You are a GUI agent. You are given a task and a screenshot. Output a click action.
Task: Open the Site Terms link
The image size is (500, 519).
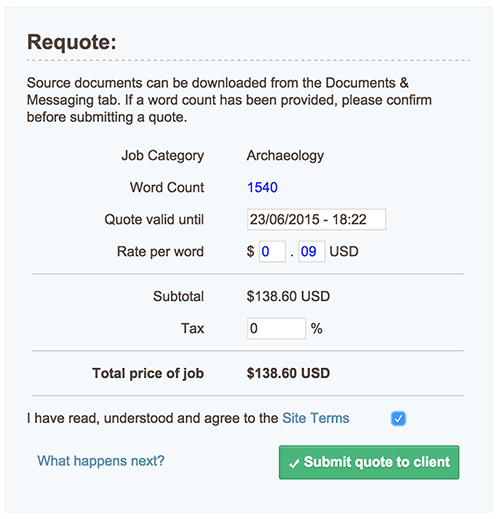coord(316,418)
